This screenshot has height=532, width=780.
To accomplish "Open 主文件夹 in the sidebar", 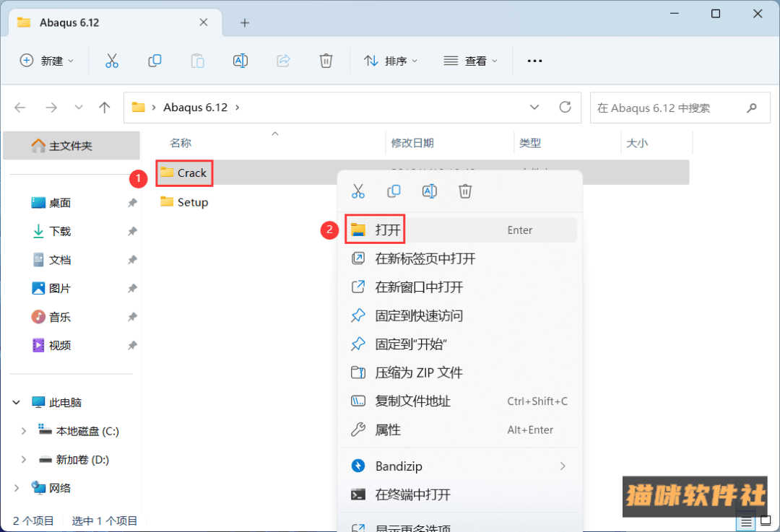I will pos(71,146).
